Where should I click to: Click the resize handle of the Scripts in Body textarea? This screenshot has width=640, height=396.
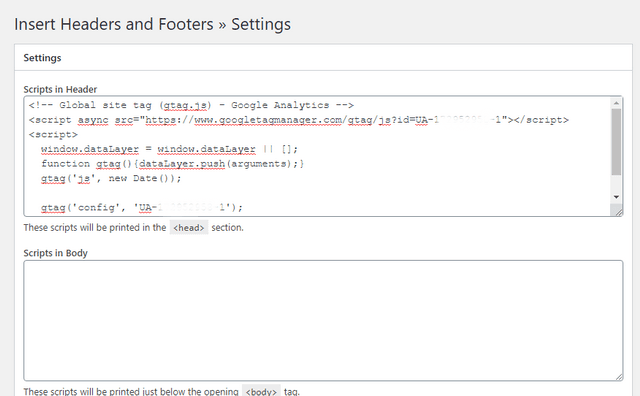[619, 377]
